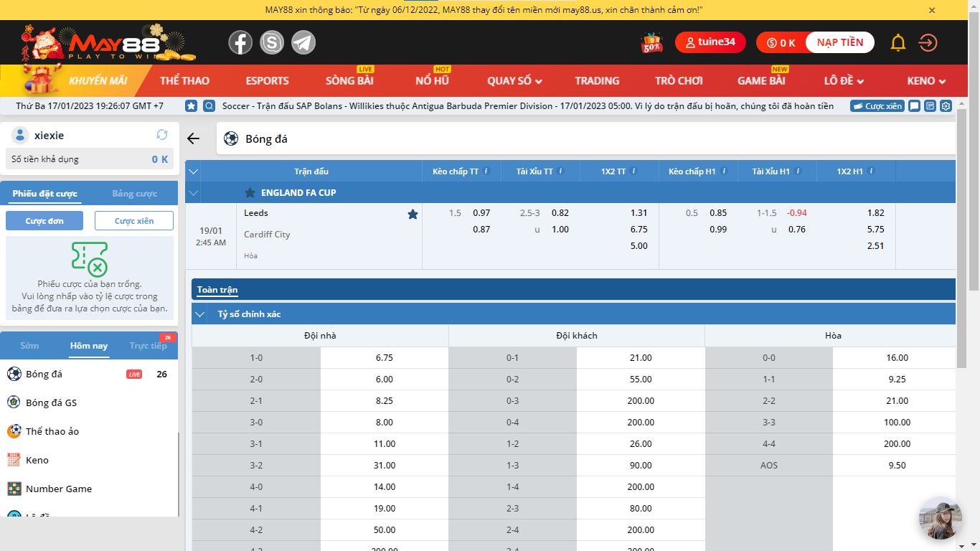Open the Facebook social link icon
Screen dimensions: 980x551
pyautogui.click(x=240, y=43)
